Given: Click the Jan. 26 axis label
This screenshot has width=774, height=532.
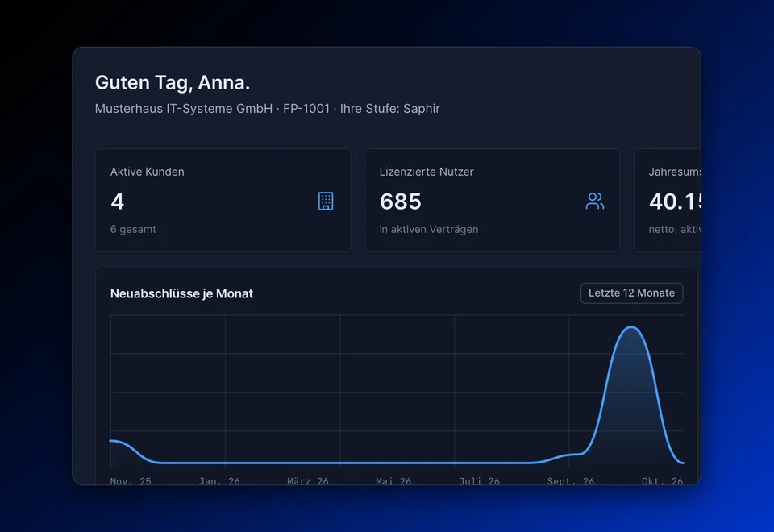Looking at the screenshot, I should pos(219,481).
